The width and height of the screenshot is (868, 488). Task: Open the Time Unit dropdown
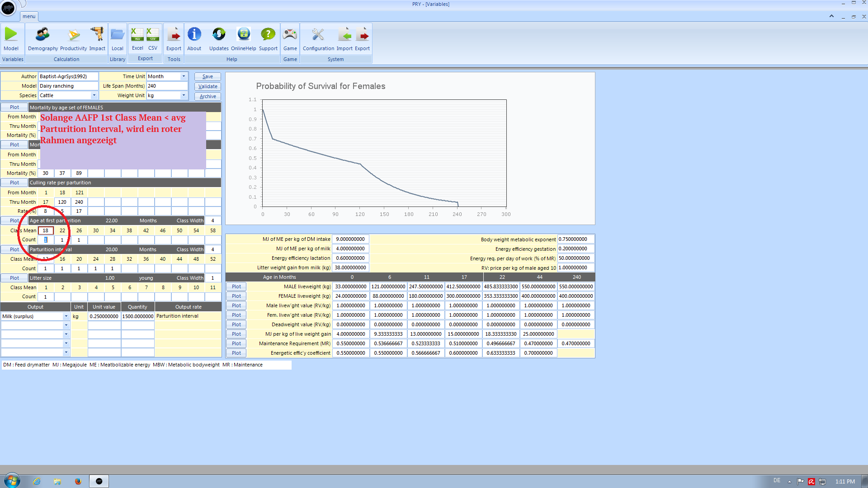pyautogui.click(x=184, y=76)
